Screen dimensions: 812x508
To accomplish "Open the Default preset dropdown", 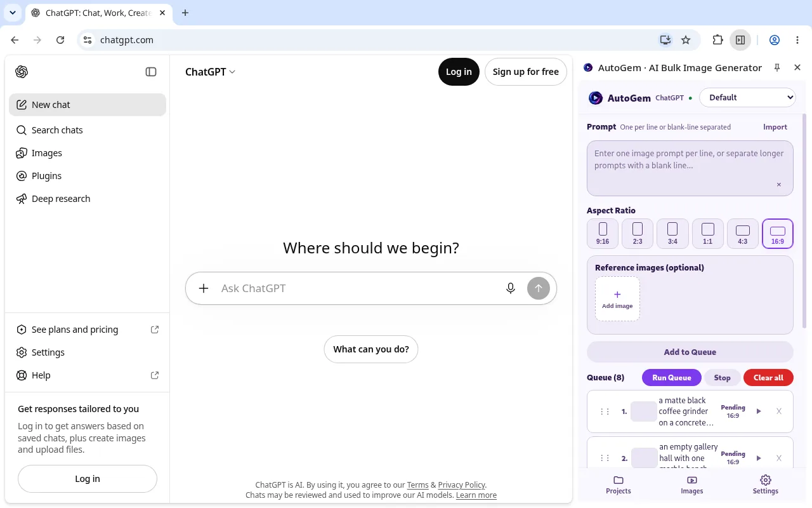I will (748, 98).
